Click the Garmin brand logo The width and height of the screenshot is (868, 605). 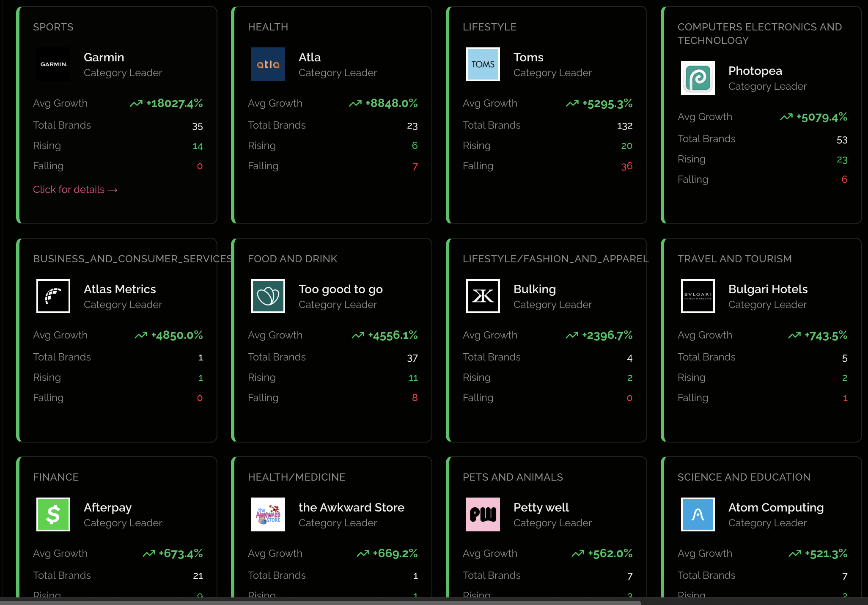tap(53, 64)
